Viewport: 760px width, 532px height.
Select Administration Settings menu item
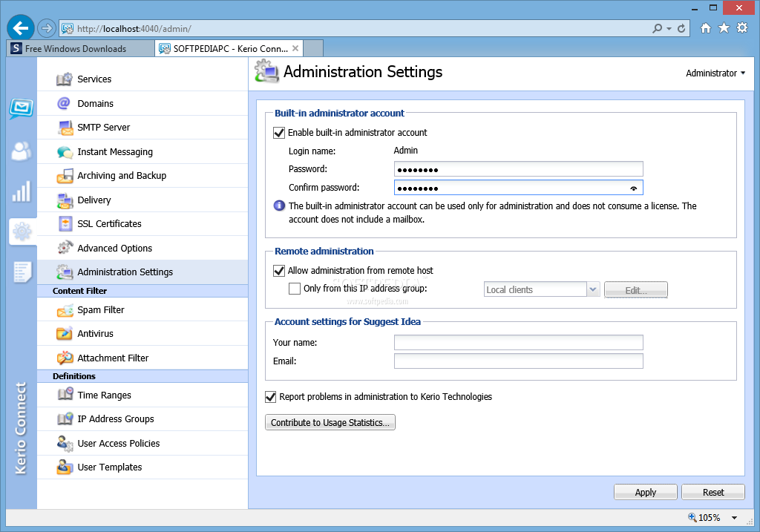pos(142,272)
